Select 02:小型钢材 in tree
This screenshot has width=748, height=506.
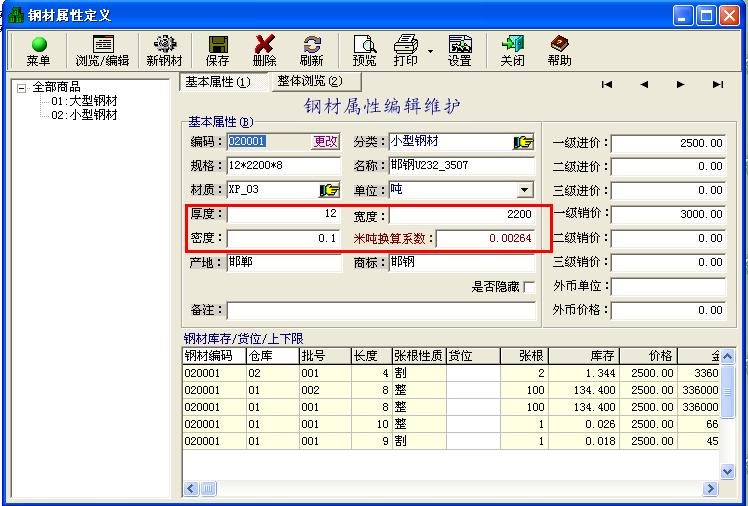(84, 115)
